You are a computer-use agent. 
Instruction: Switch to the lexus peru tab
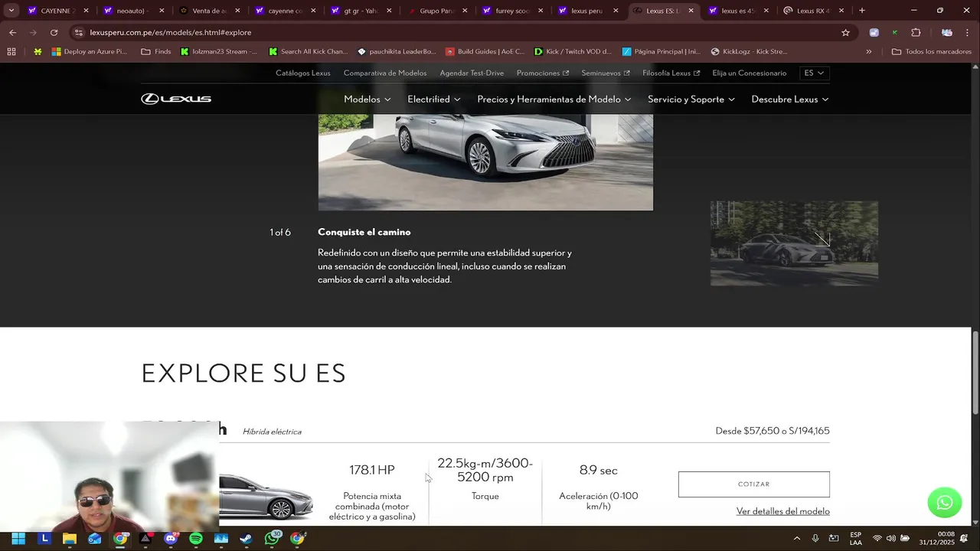(x=586, y=11)
